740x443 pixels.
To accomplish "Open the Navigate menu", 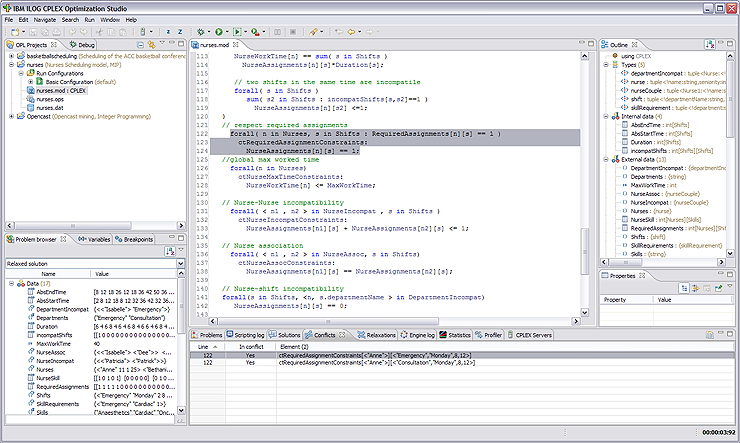I will (44, 19).
